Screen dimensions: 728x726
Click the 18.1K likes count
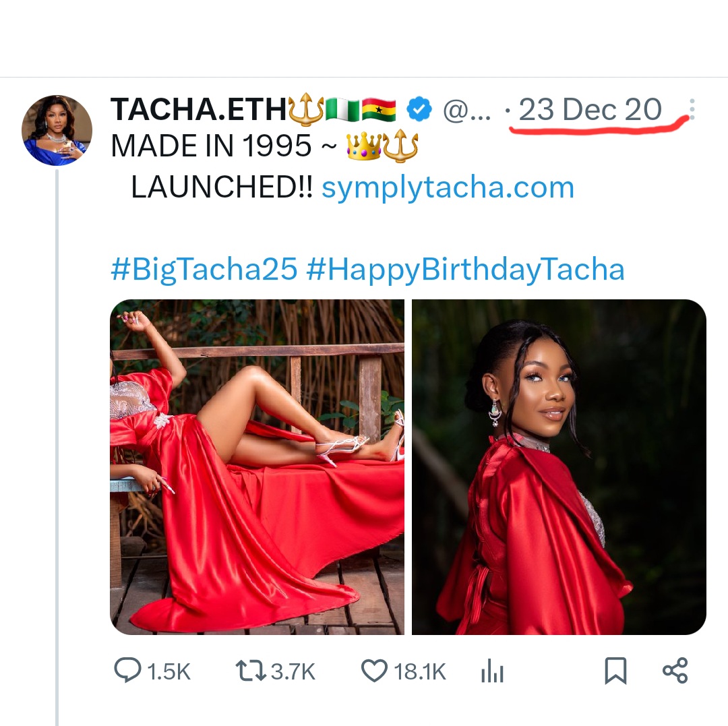click(x=420, y=671)
